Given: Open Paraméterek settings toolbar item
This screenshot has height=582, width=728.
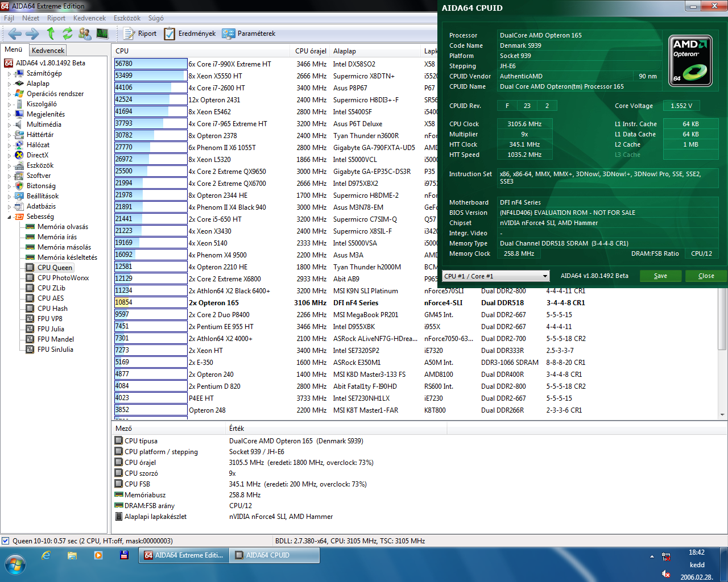Looking at the screenshot, I should coord(249,34).
